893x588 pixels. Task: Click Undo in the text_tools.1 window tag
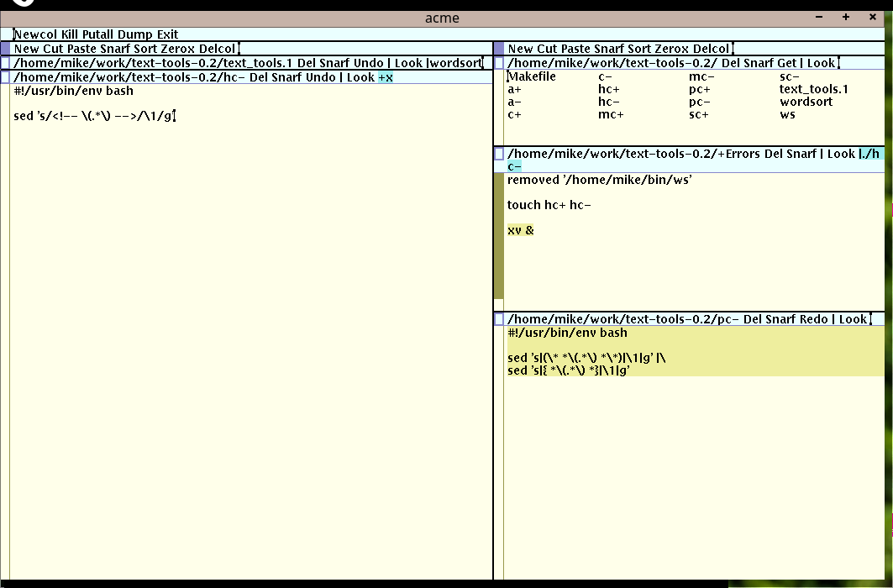pos(369,63)
